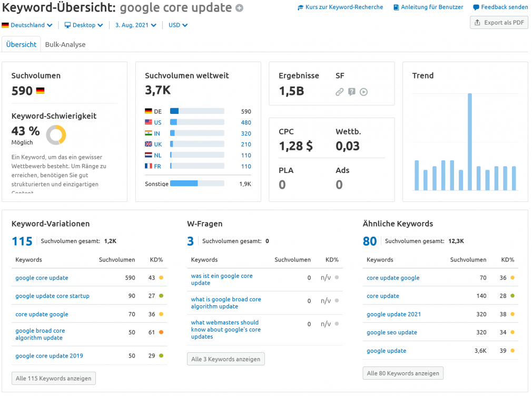Click the 480 US search volume value
This screenshot has width=532, height=396.
(246, 123)
